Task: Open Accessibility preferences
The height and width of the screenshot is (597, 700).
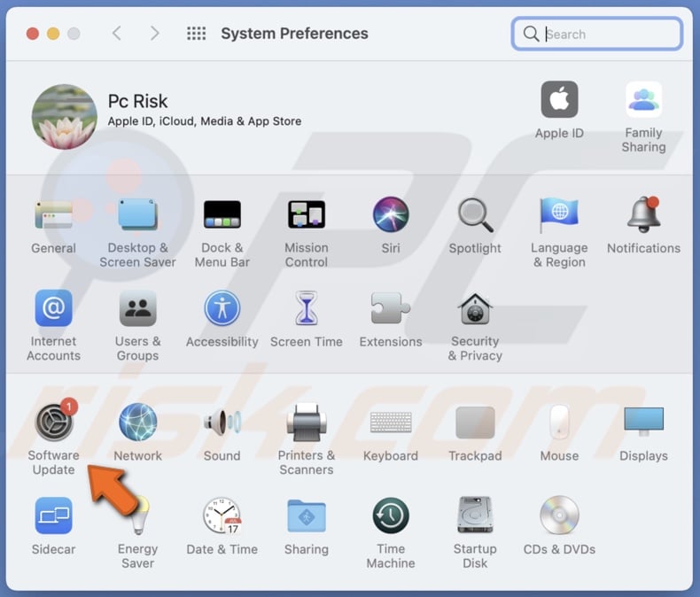Action: pyautogui.click(x=222, y=308)
